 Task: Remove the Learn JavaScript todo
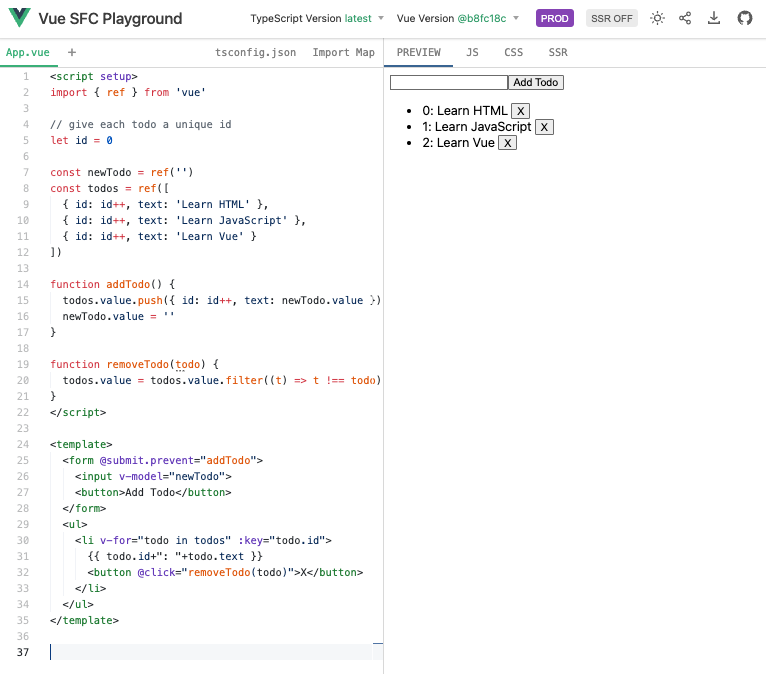pos(544,127)
